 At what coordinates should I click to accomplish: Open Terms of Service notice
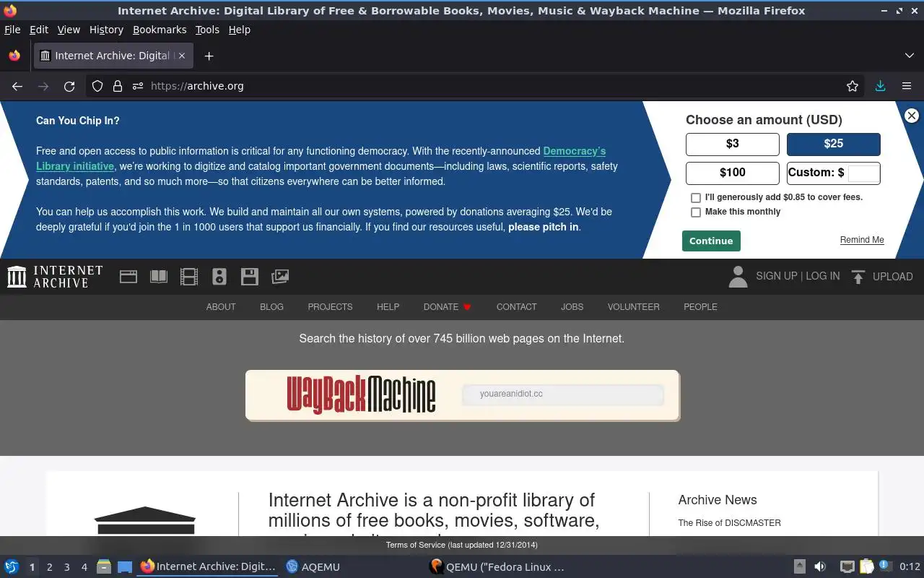tap(462, 545)
